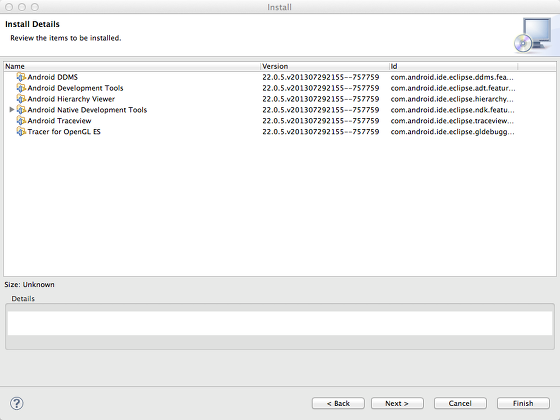Select the Android Hierarchy Viewer row name

tap(71, 99)
